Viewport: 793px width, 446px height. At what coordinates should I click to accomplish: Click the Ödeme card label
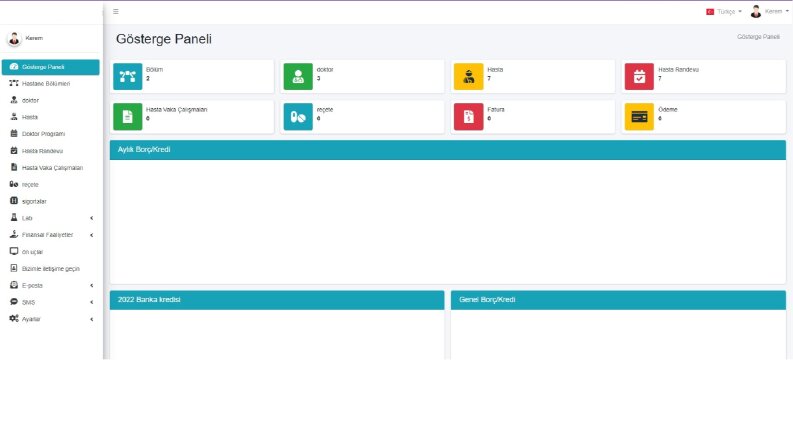668,109
